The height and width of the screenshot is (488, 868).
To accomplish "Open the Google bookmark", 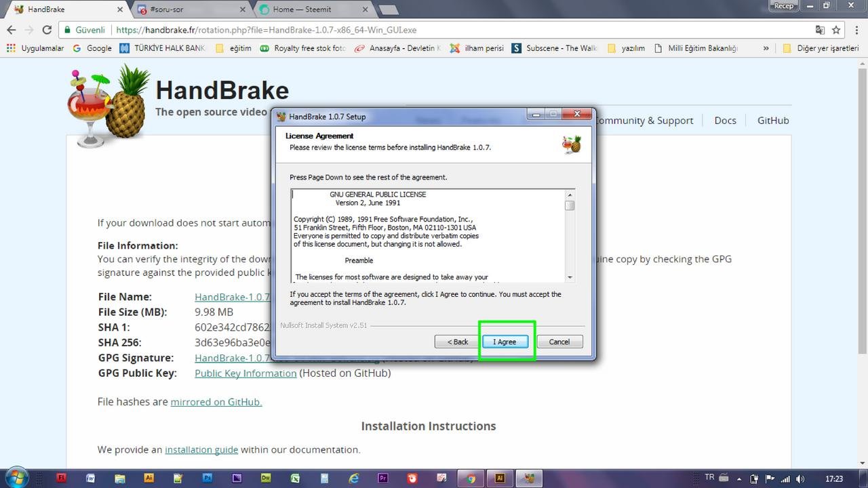I will [92, 48].
